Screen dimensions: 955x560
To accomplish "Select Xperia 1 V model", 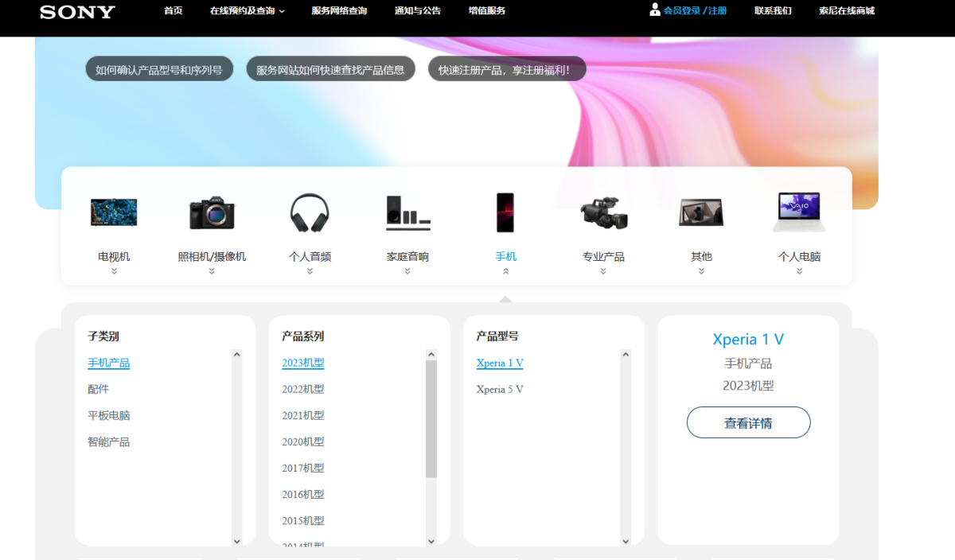I will pyautogui.click(x=500, y=363).
